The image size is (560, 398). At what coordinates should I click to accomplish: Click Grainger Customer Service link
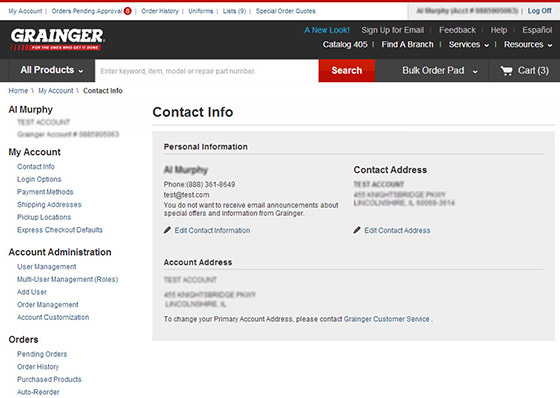(386, 319)
